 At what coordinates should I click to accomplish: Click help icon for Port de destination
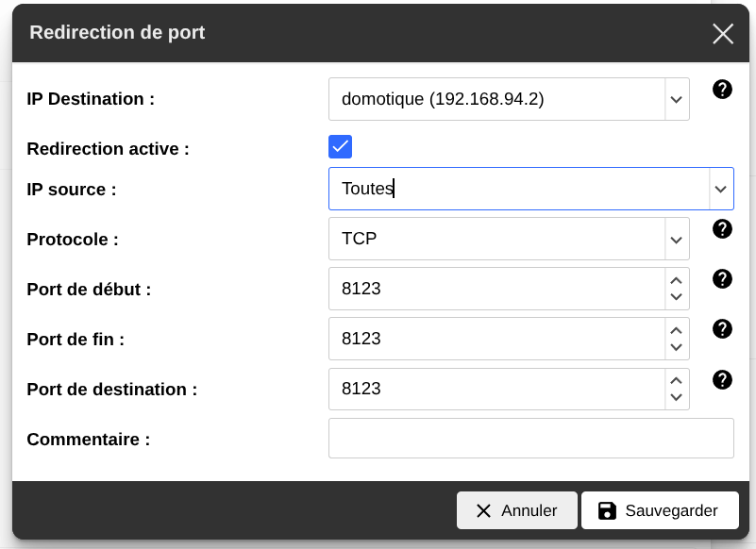tap(722, 379)
